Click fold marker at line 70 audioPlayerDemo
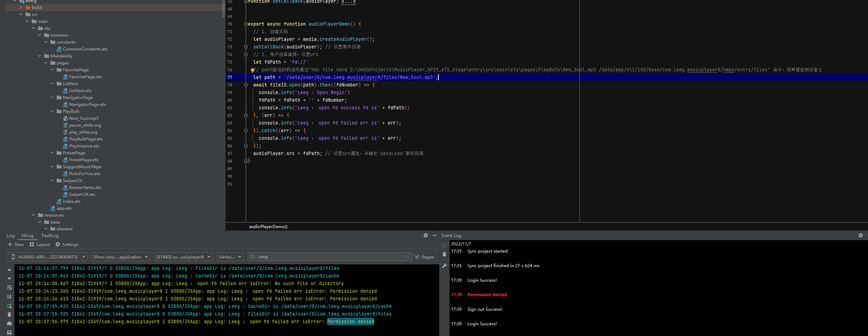This screenshot has width=868, height=336. [x=246, y=24]
